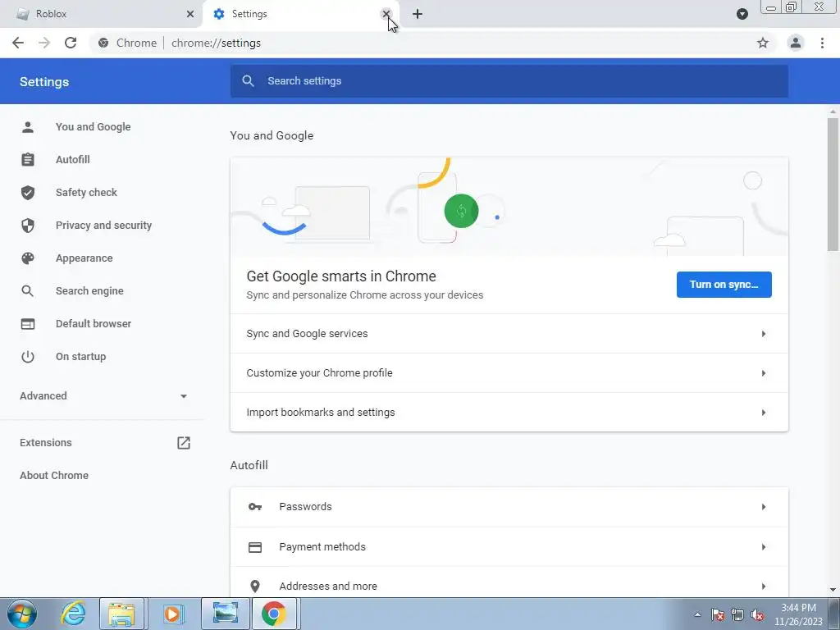Open Appearance settings in the sidebar
The height and width of the screenshot is (630, 840).
coord(84,258)
